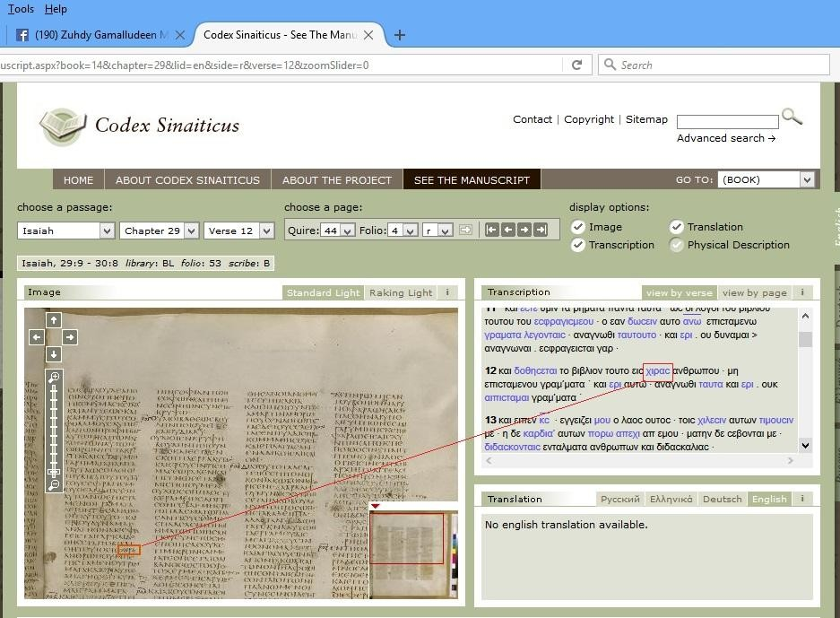The width and height of the screenshot is (840, 618).
Task: Click the Codex Sinaiticus book logo
Action: 63,126
